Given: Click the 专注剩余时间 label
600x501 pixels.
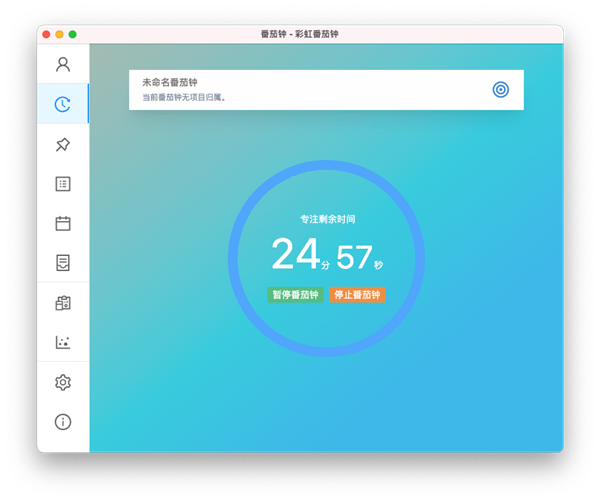Looking at the screenshot, I should click(327, 219).
